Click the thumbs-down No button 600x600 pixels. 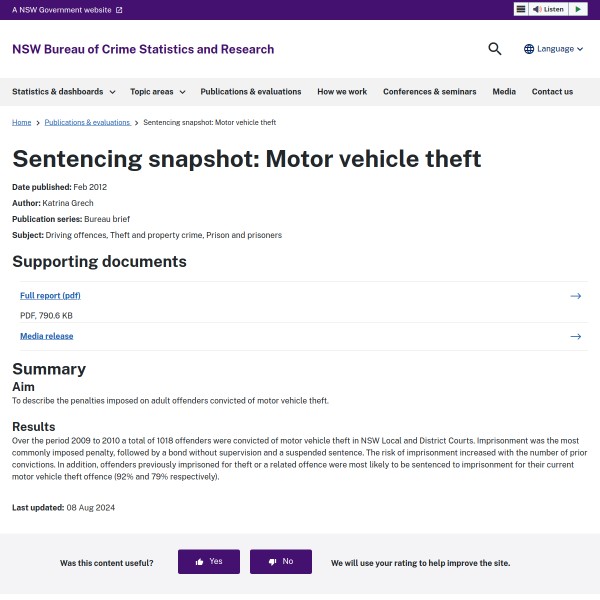pyautogui.click(x=281, y=562)
